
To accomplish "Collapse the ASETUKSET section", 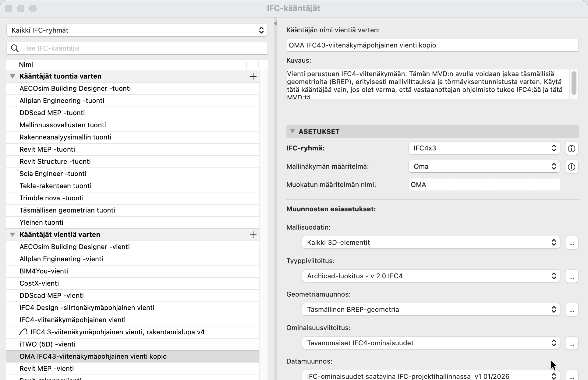I will tap(292, 132).
